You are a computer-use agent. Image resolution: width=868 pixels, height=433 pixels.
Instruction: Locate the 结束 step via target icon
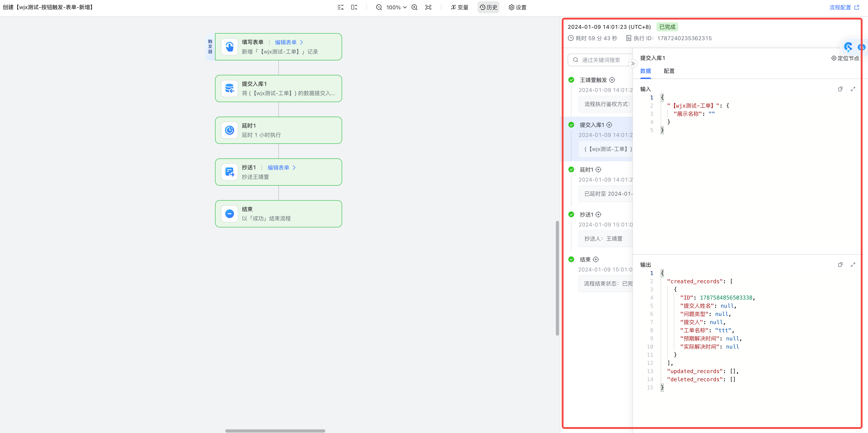tap(596, 259)
